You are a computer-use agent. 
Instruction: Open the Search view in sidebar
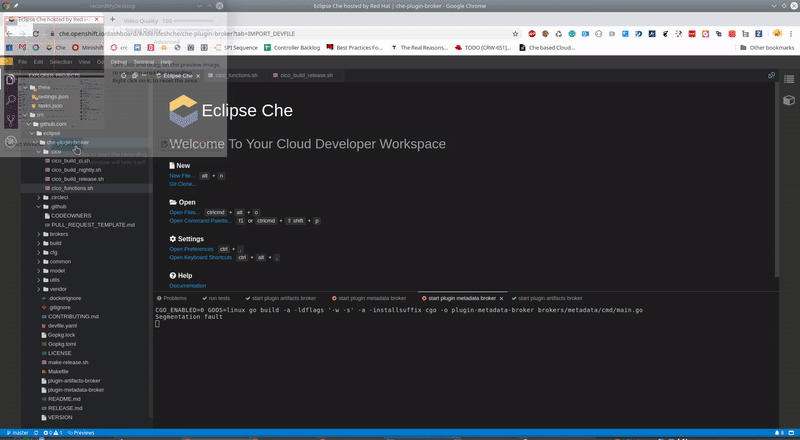[x=10, y=100]
